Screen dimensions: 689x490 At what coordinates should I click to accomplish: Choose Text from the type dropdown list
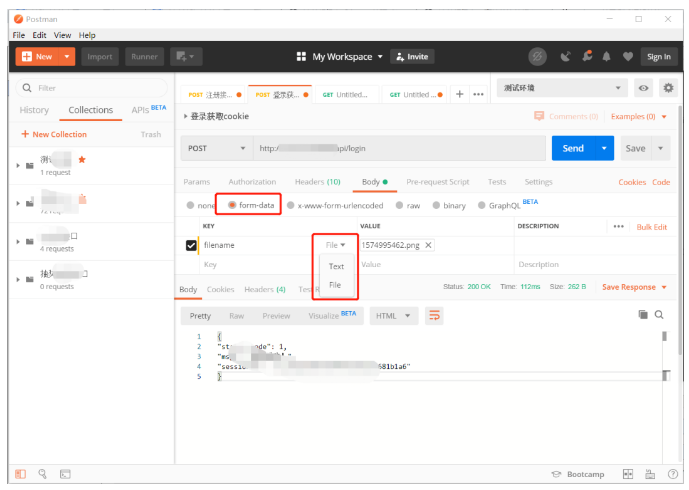(x=336, y=266)
